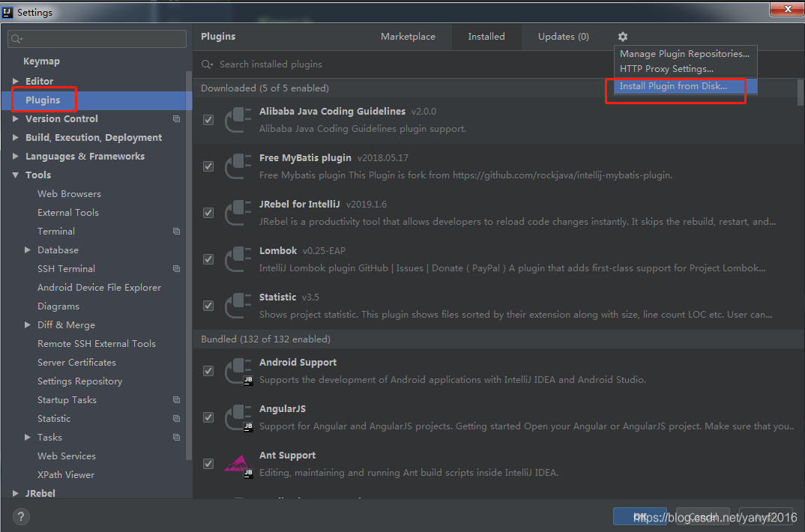Screen dimensions: 805x532
Task: Choose Manage Plugin Repositories menu item
Action: (684, 53)
